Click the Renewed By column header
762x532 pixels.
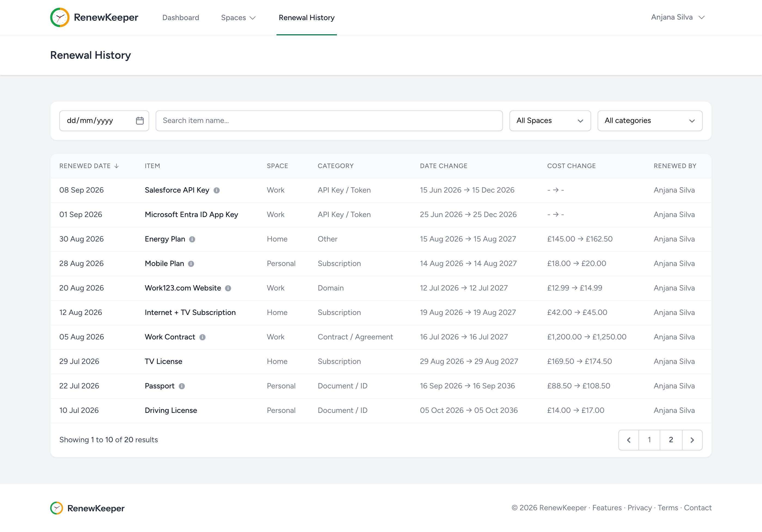675,166
